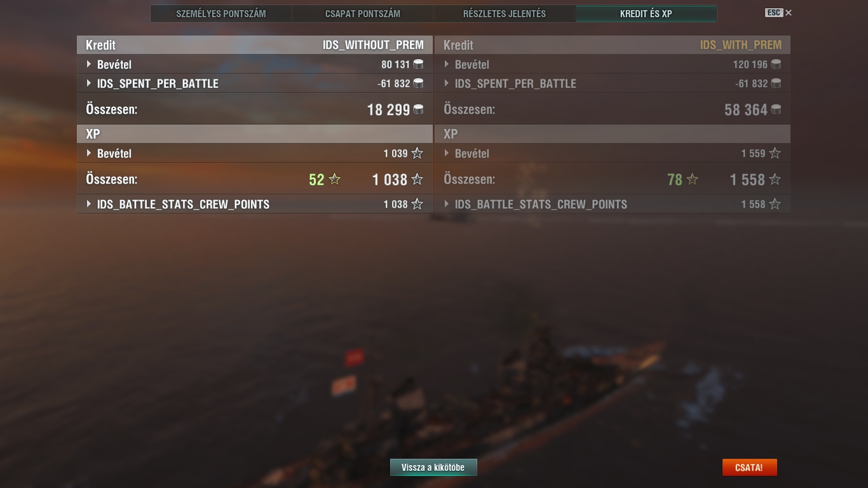This screenshot has height=488, width=868.
Task: Click the star icon beside premium 78 XP
Action: coord(692,179)
